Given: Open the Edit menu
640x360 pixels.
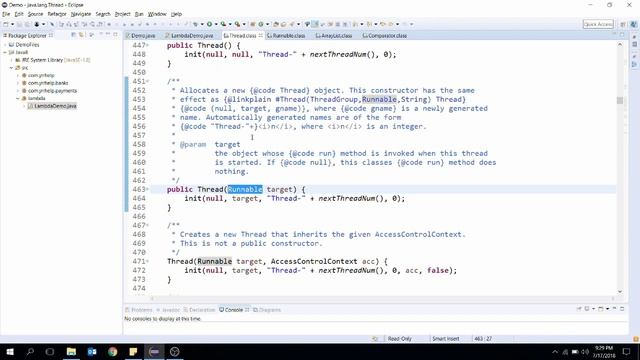Looking at the screenshot, I should pyautogui.click(x=19, y=14).
